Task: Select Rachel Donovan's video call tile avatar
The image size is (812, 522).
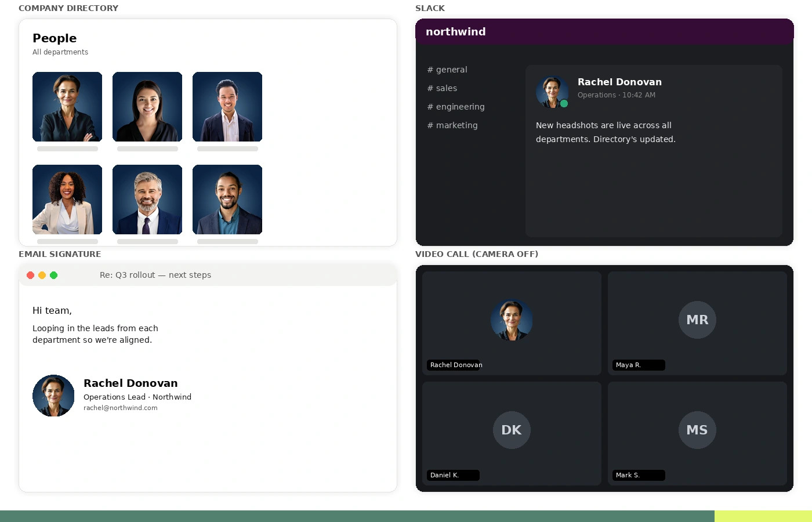Action: (x=512, y=320)
